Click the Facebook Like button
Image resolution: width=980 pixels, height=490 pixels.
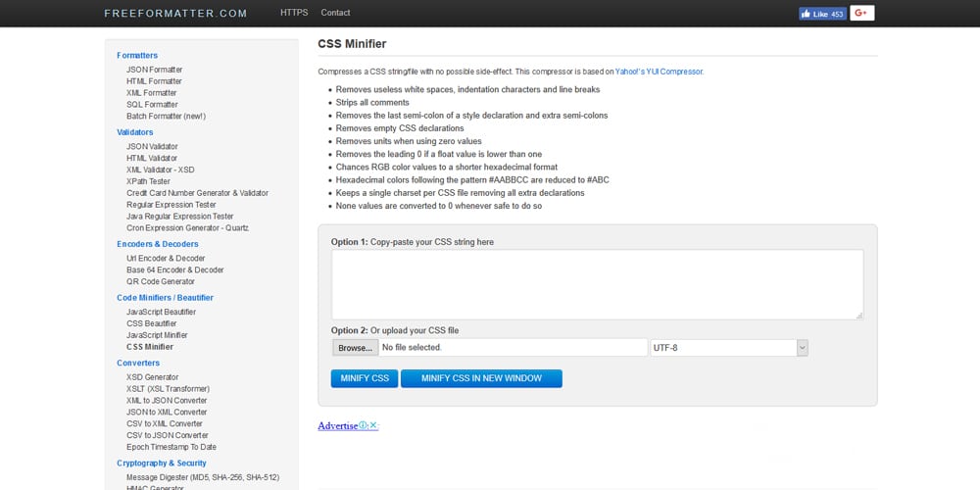(821, 14)
